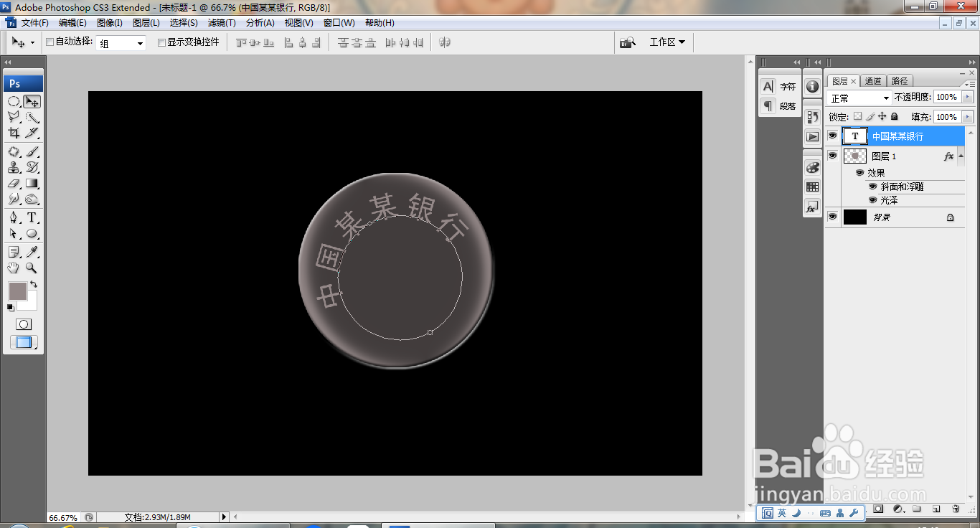Select the Elliptical Marquee tool
Screen dimensions: 980x528
[x=14, y=101]
